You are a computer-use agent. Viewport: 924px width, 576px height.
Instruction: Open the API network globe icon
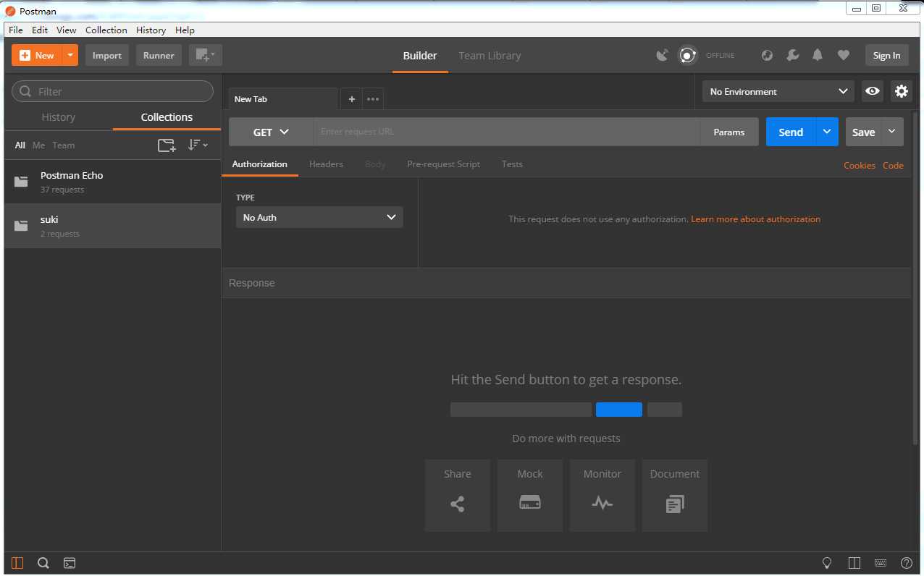[x=768, y=55]
